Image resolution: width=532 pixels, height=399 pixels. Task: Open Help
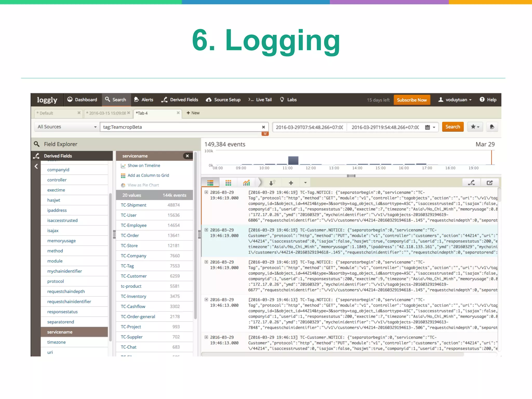[488, 100]
